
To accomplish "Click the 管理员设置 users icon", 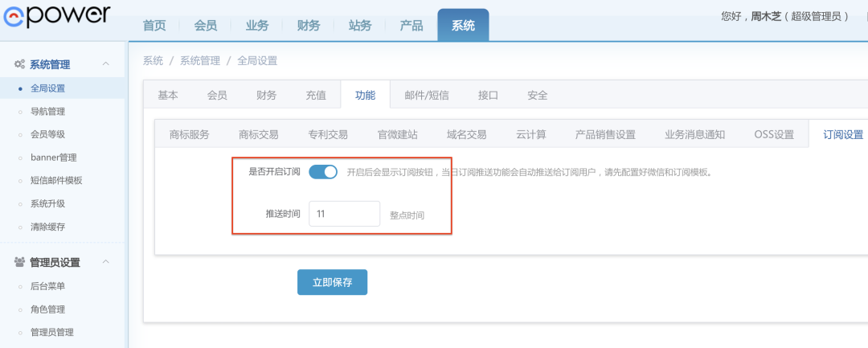I will 19,262.
